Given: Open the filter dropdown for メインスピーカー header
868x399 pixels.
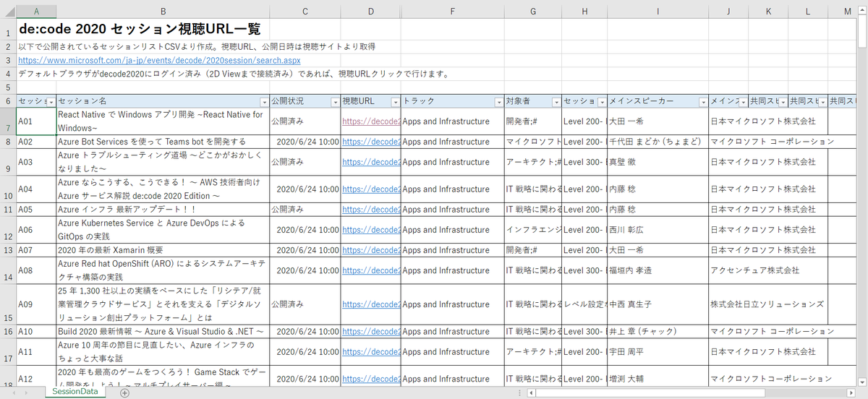Looking at the screenshot, I should click(702, 102).
